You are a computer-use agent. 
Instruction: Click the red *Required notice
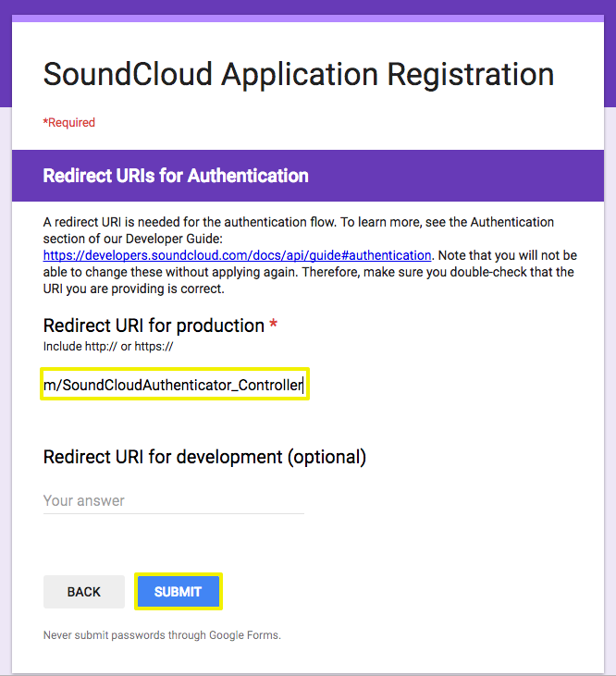(x=69, y=122)
